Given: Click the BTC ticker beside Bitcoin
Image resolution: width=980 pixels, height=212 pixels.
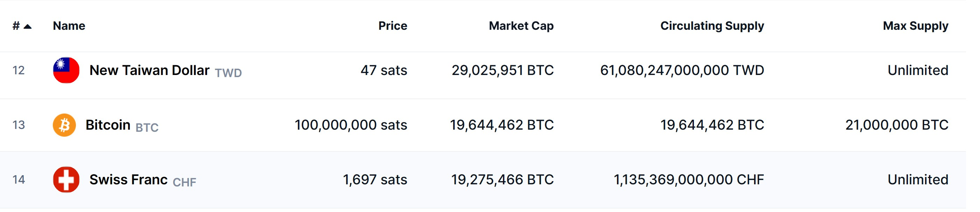Looking at the screenshot, I should (147, 127).
